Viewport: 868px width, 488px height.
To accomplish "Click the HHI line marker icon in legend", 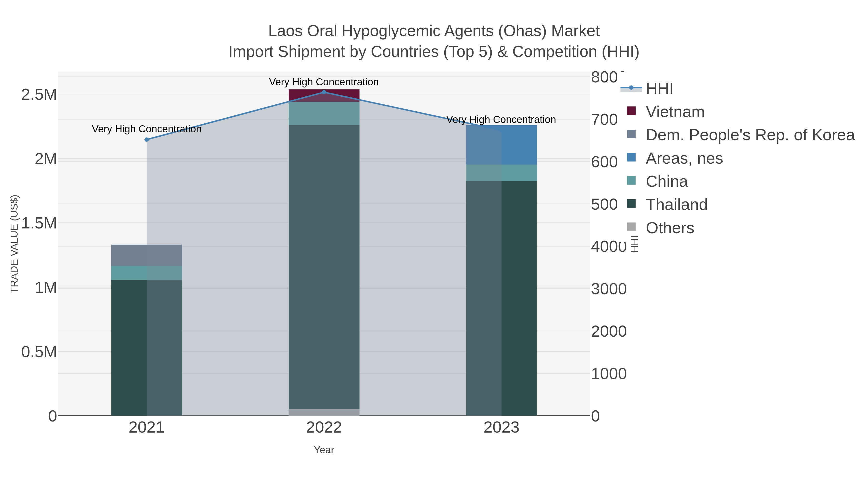I will [631, 88].
